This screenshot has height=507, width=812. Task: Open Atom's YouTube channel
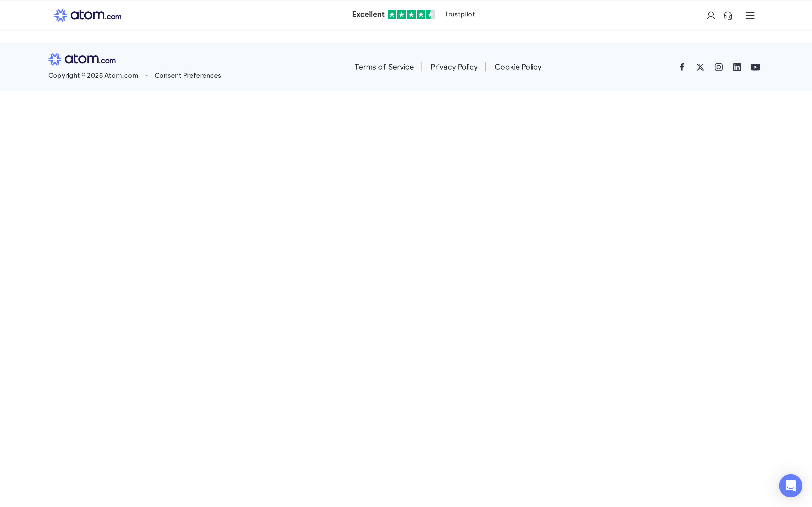[755, 67]
